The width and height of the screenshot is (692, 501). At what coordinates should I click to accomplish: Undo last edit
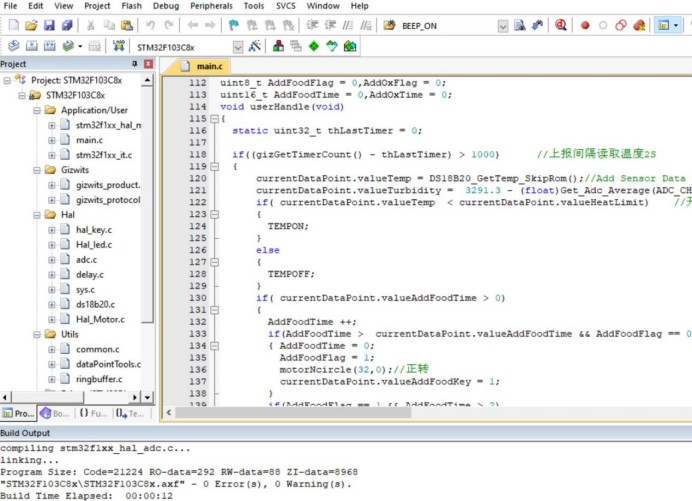pos(150,25)
